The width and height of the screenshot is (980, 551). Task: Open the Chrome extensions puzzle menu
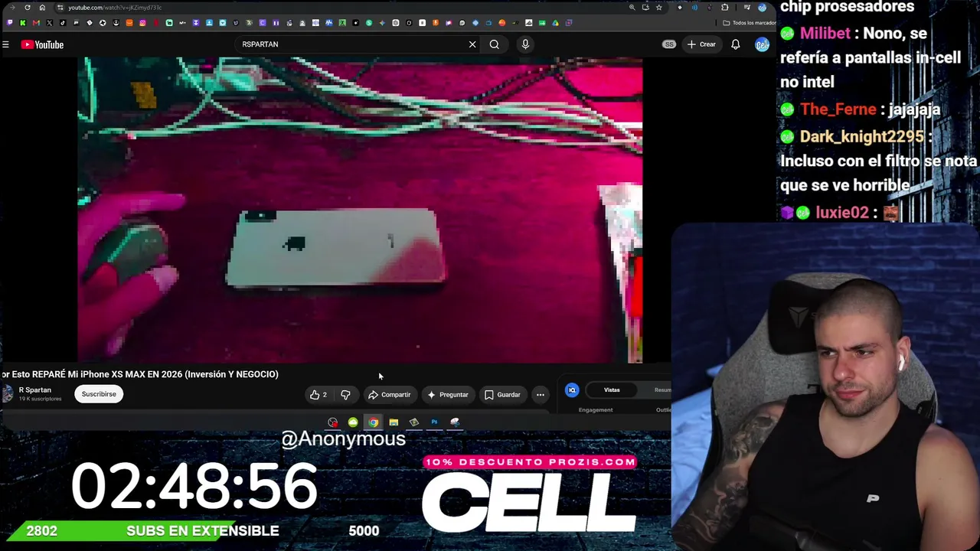click(x=725, y=8)
